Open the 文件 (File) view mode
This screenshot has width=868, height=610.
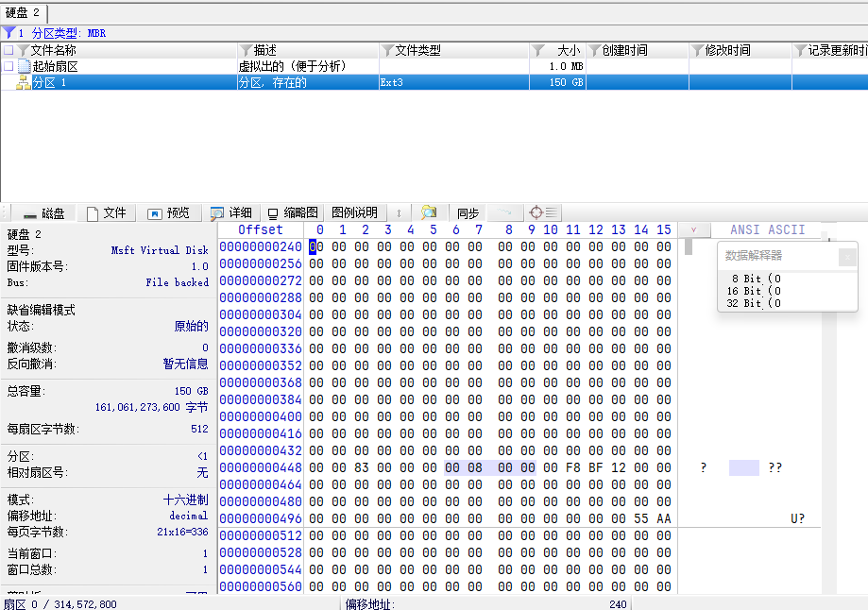107,213
